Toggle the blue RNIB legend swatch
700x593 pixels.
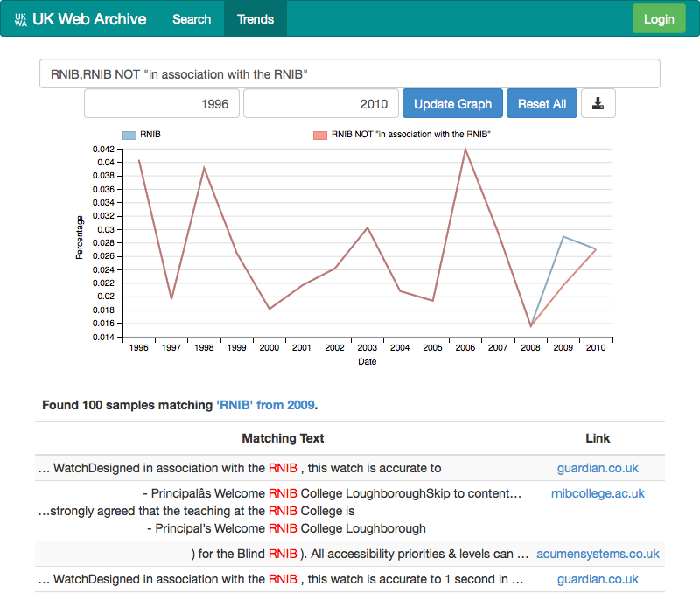129,135
